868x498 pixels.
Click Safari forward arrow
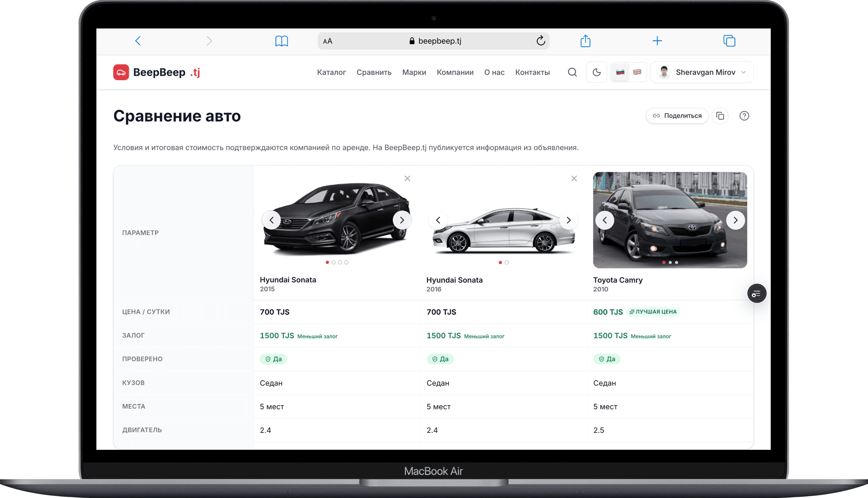210,41
